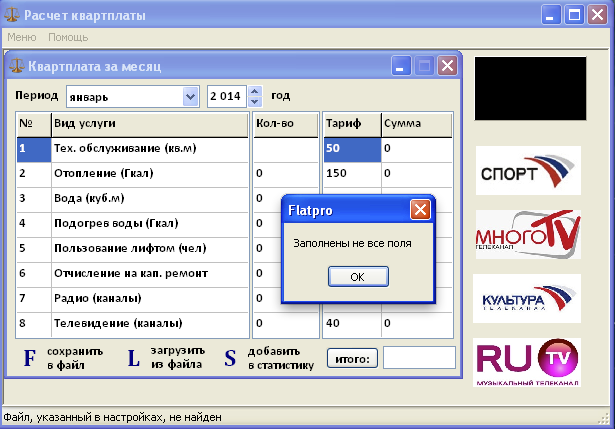615x429 pixels.
Task: Open the month dropdown showing январь
Action: [x=190, y=96]
